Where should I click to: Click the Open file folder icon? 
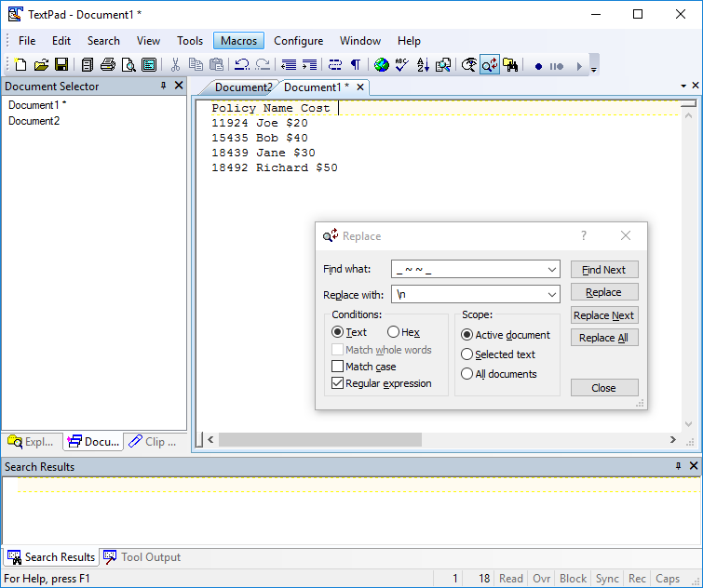(41, 65)
